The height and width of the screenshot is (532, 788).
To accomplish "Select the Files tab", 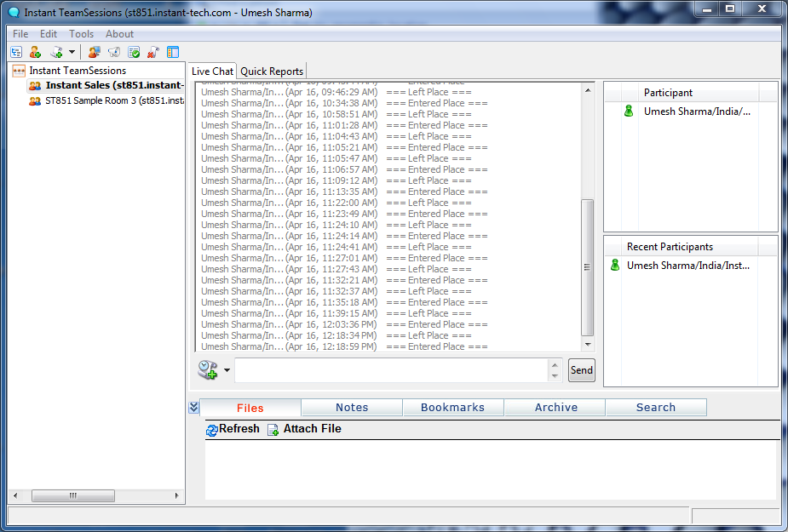I will click(250, 408).
